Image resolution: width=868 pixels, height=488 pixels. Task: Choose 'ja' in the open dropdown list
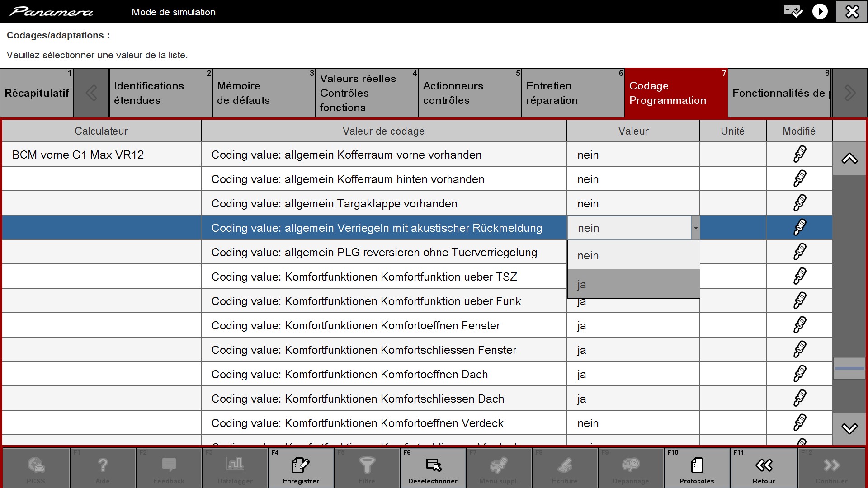coord(633,284)
